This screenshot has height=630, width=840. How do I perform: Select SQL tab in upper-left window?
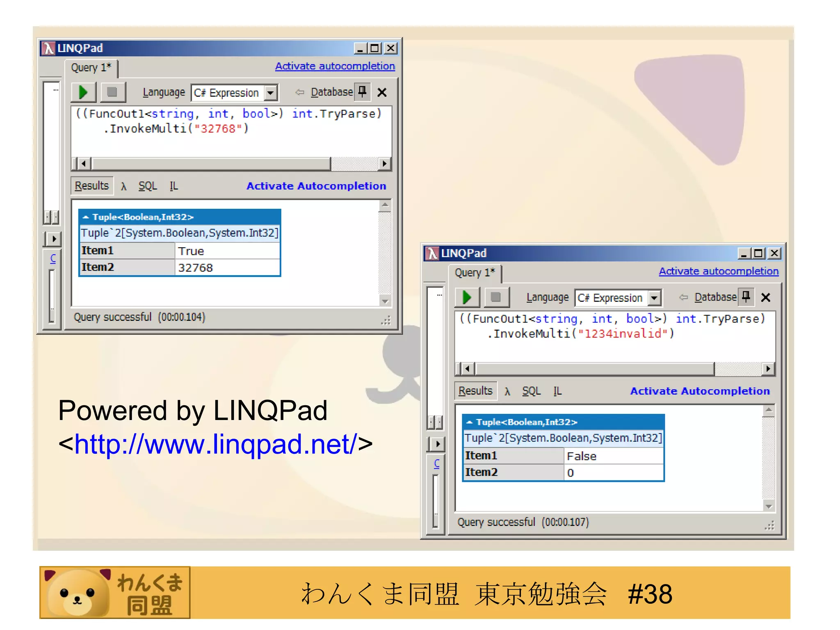coord(148,186)
